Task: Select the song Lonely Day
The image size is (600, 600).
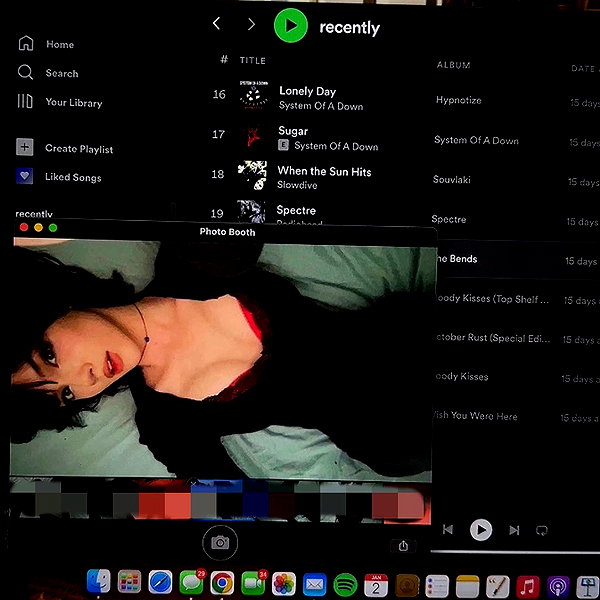Action: click(308, 91)
